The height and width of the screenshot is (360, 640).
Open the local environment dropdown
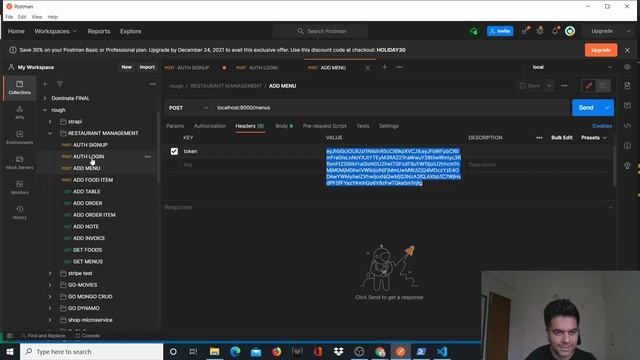[x=572, y=67]
